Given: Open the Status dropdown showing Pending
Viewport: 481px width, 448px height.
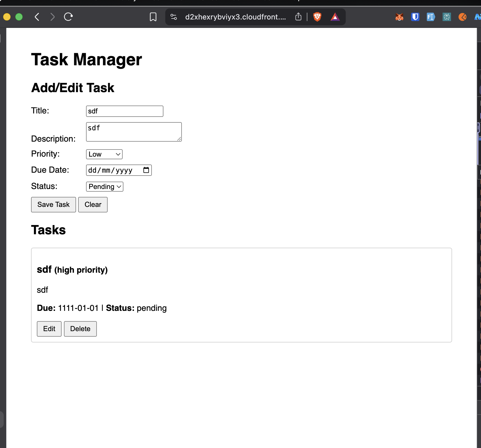Looking at the screenshot, I should tap(104, 187).
